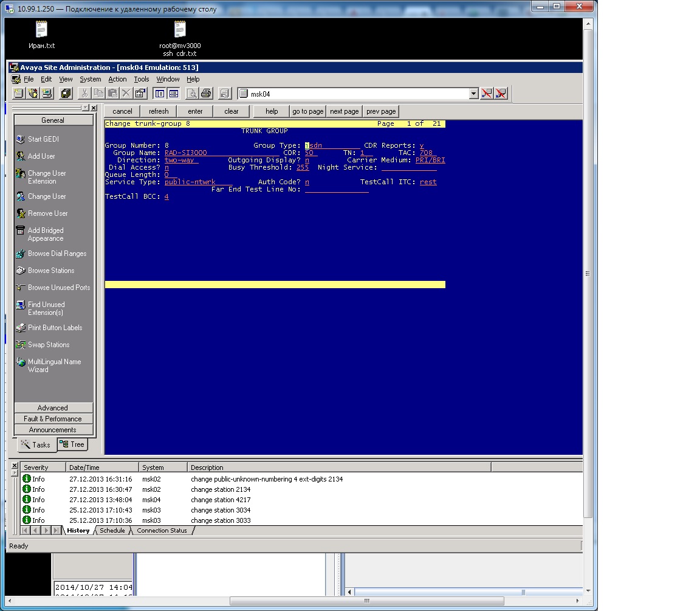Click the Print toolbar icon
The height and width of the screenshot is (611, 700).
click(x=206, y=94)
